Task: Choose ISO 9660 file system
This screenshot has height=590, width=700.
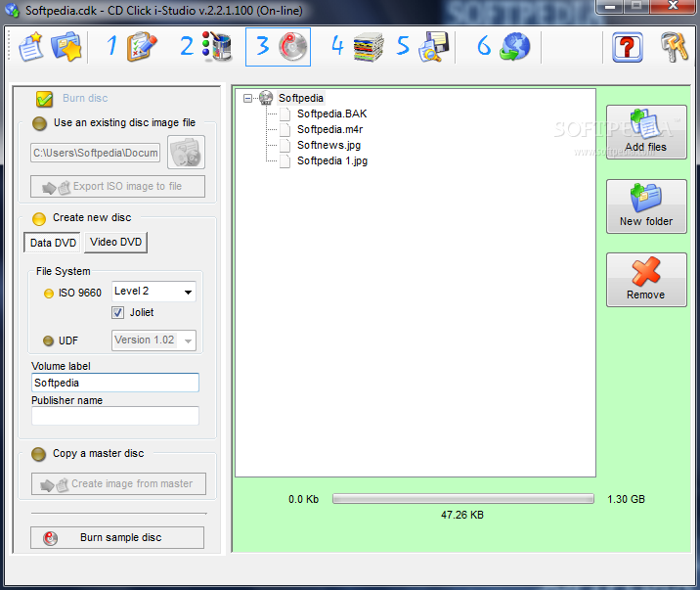Action: (49, 294)
